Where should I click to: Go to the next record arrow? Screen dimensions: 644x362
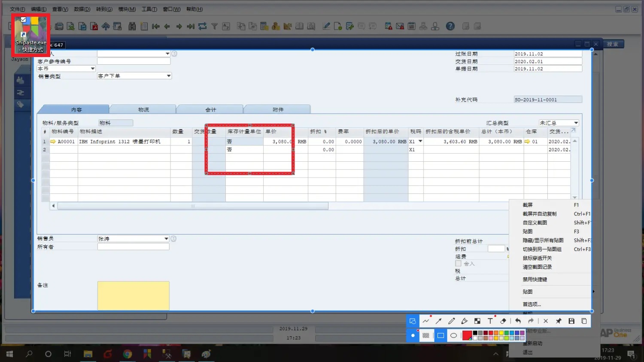179,27
